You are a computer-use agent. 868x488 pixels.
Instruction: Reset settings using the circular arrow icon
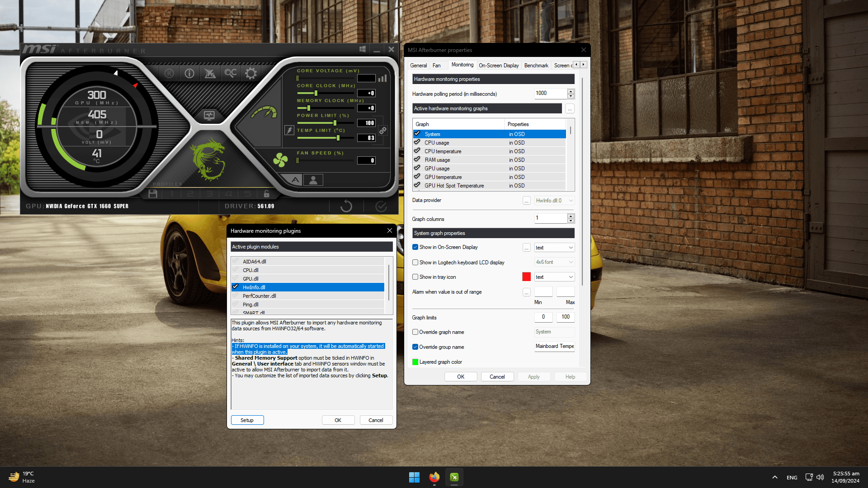(x=346, y=206)
